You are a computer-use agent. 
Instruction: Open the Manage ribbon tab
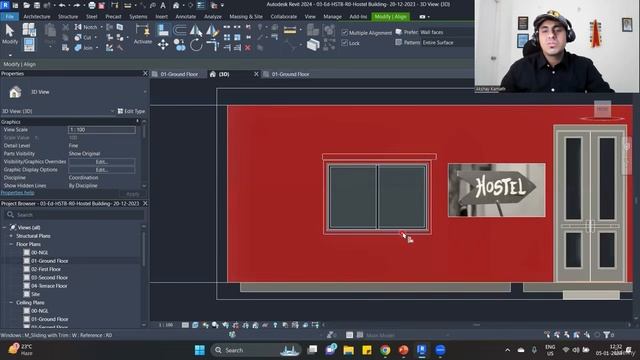tap(332, 17)
